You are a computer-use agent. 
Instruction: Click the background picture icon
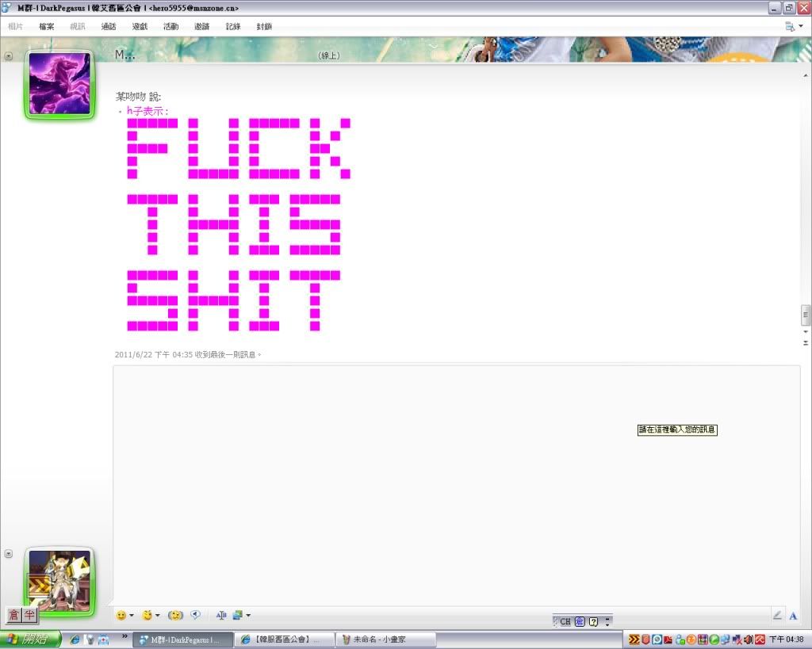(x=237, y=615)
